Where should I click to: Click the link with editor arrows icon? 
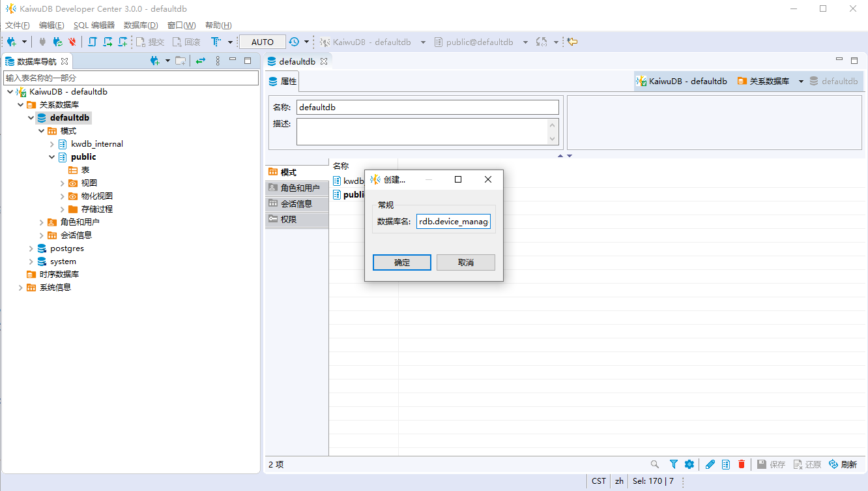201,61
